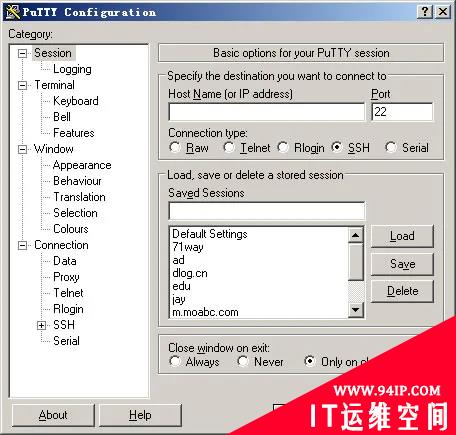Select the jay saved session
Image resolution: width=456 pixels, height=435 pixels.
click(259, 299)
